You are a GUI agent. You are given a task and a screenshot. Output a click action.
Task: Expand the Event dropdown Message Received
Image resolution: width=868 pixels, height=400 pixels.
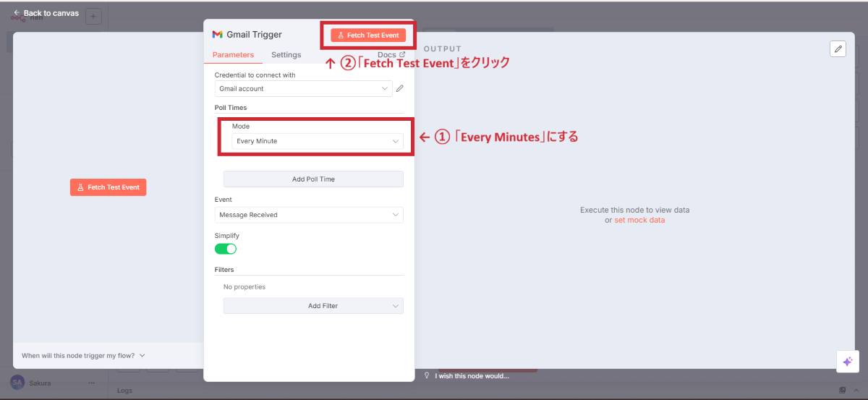coord(309,215)
